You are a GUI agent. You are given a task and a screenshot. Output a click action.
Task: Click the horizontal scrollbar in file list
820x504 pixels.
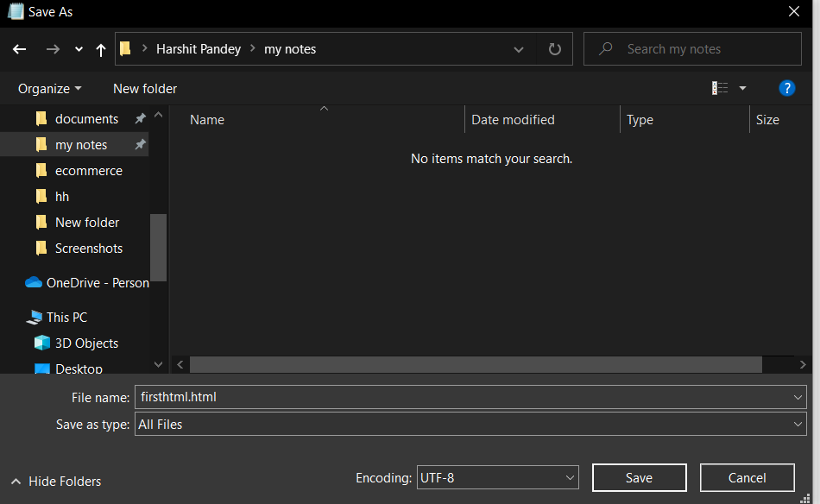tap(476, 364)
